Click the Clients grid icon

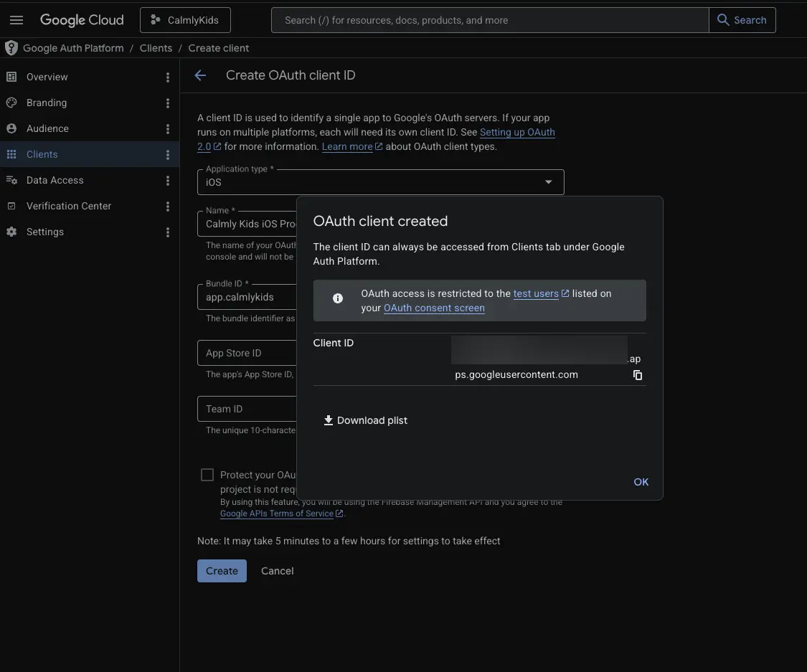pos(11,154)
